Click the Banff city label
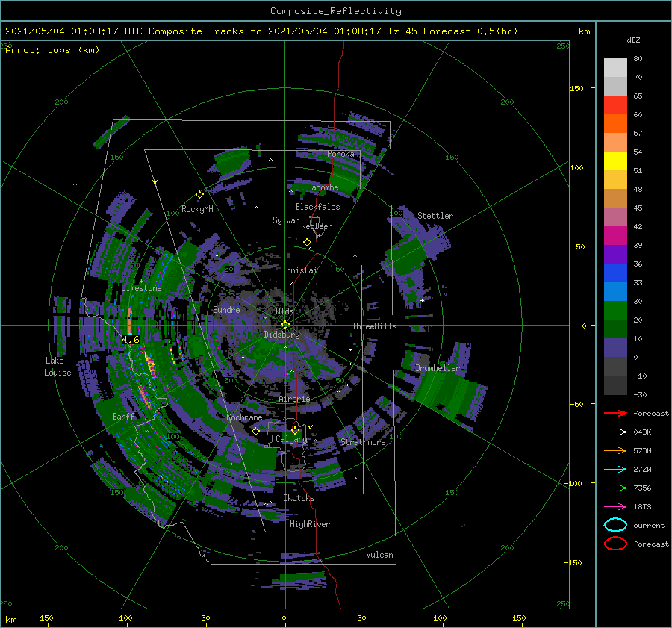 (123, 416)
